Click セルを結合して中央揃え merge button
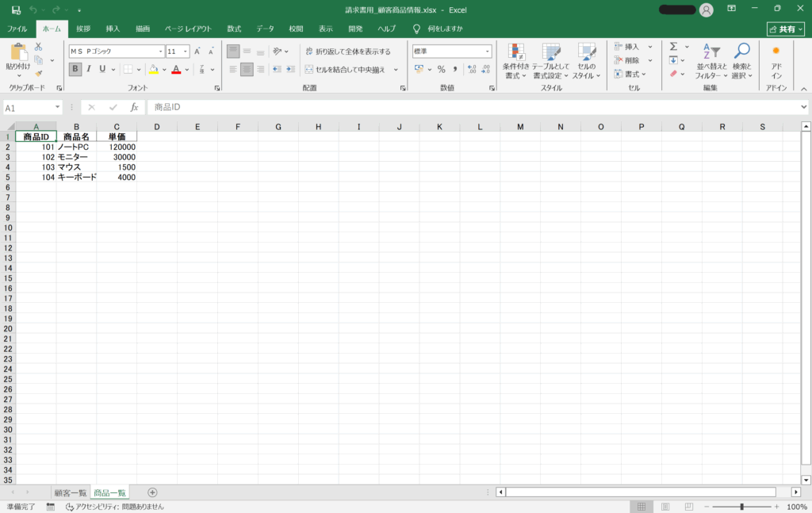This screenshot has width=812, height=513. (x=346, y=69)
